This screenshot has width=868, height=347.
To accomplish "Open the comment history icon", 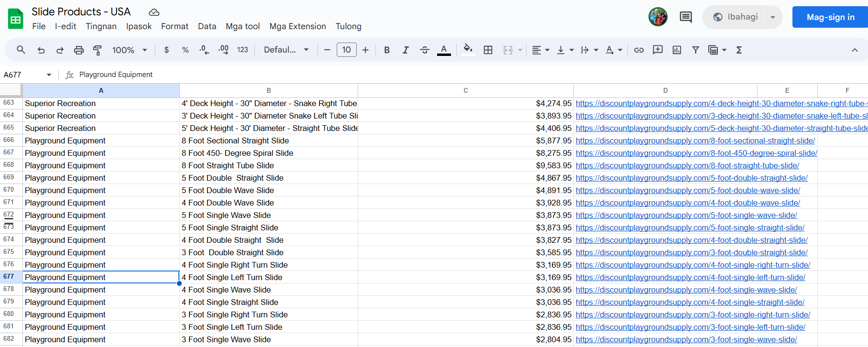I will pyautogui.click(x=686, y=17).
